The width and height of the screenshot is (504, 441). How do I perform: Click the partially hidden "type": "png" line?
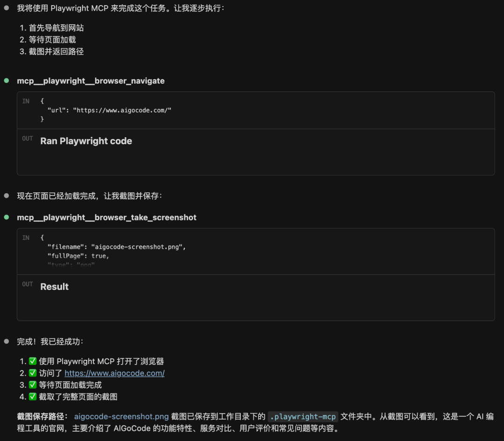tap(71, 265)
